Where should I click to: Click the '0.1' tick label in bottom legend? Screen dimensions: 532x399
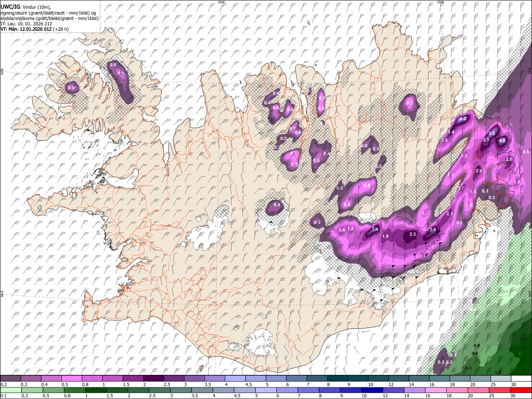[x=3, y=396]
